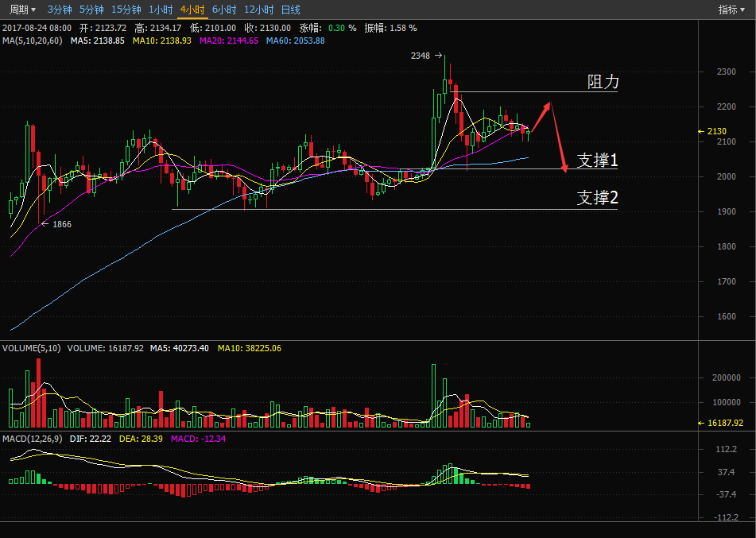This screenshot has width=756, height=538.
Task: Choose the 15分钟 chart interval
Action: pos(126,10)
